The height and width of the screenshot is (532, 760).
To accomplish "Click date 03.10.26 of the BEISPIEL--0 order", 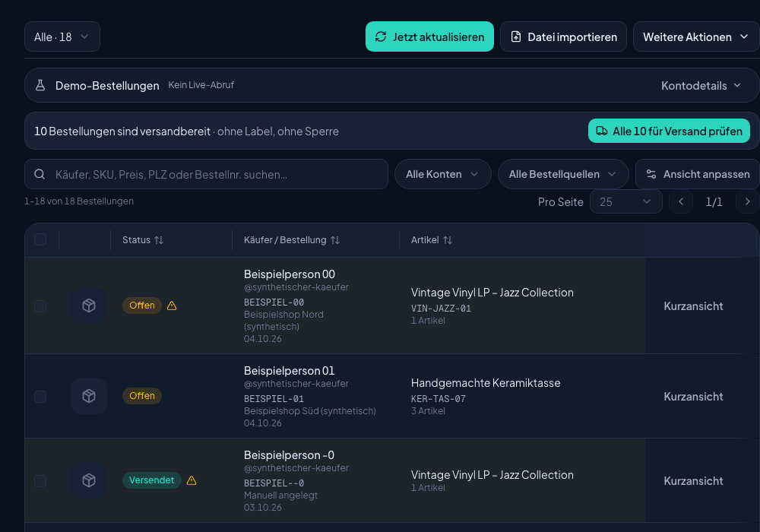I will tap(263, 507).
